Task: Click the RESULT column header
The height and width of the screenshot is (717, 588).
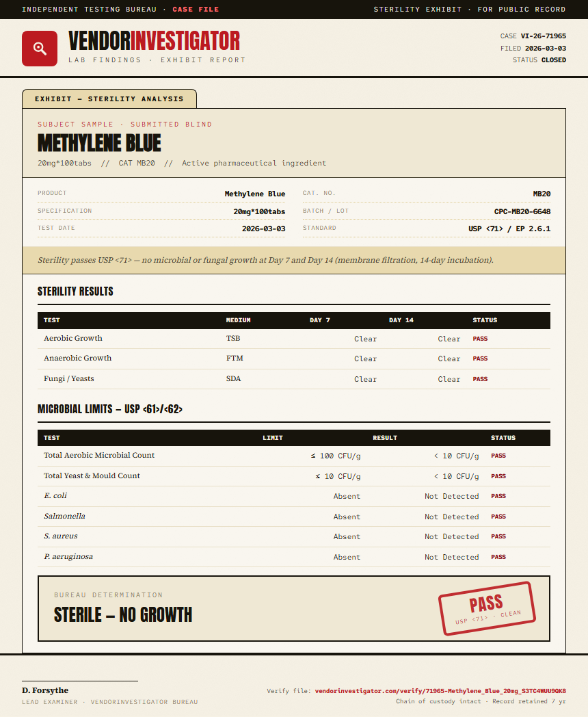Action: pos(385,438)
